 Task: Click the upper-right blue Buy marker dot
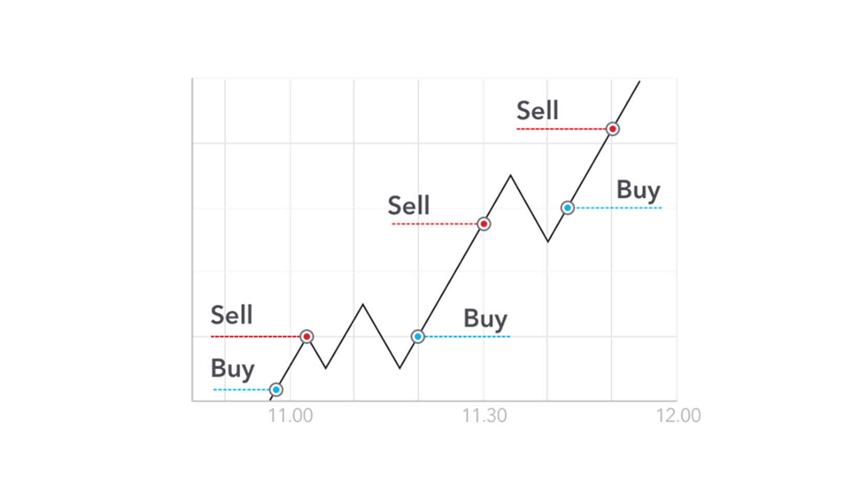point(567,208)
